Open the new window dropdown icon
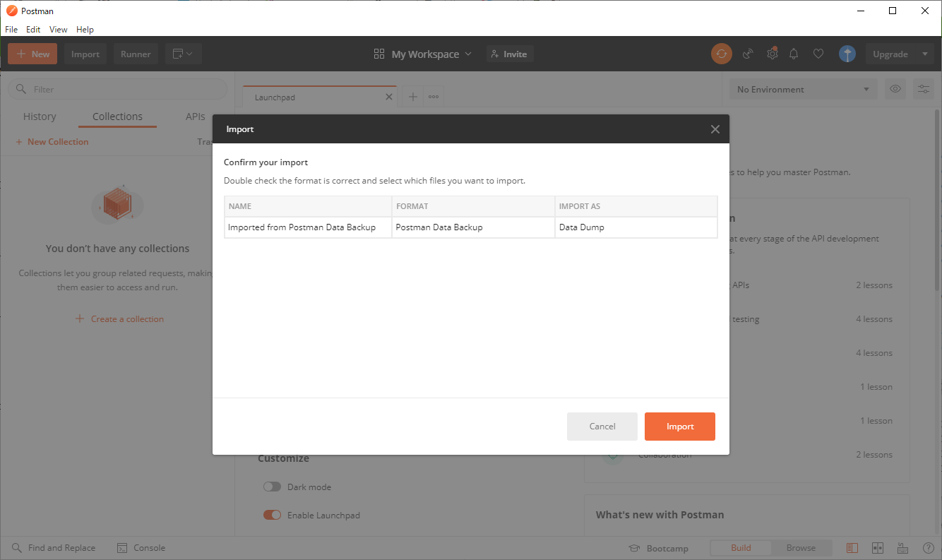 tap(184, 54)
